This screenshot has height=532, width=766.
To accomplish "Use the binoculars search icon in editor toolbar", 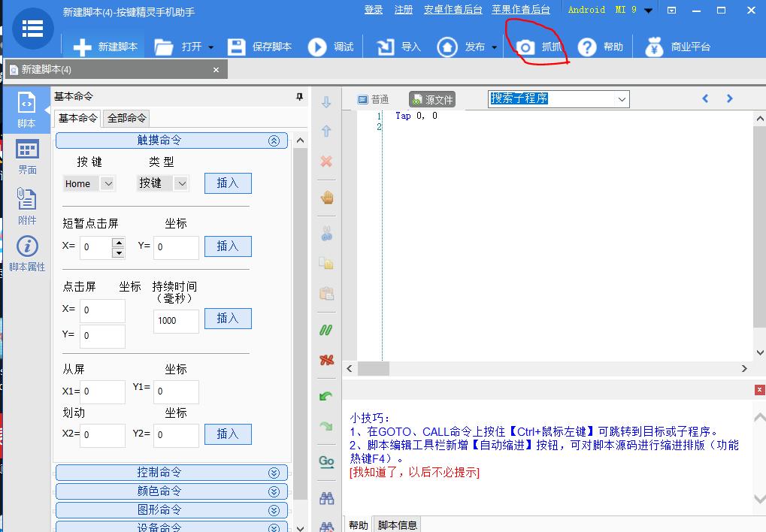I will pyautogui.click(x=325, y=497).
